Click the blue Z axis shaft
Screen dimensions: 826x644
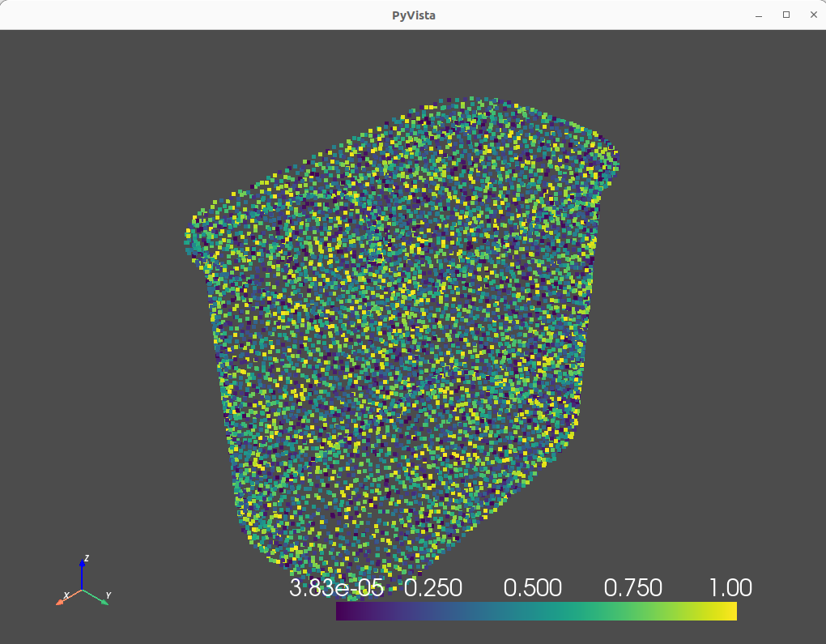tap(82, 578)
